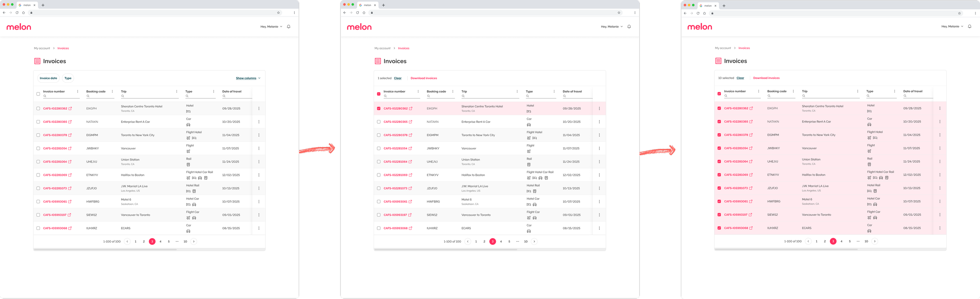Image resolution: width=980 pixels, height=299 pixels.
Task: Open row actions for CAFS-I02281073, '10 selected' window
Action: click(940, 188)
